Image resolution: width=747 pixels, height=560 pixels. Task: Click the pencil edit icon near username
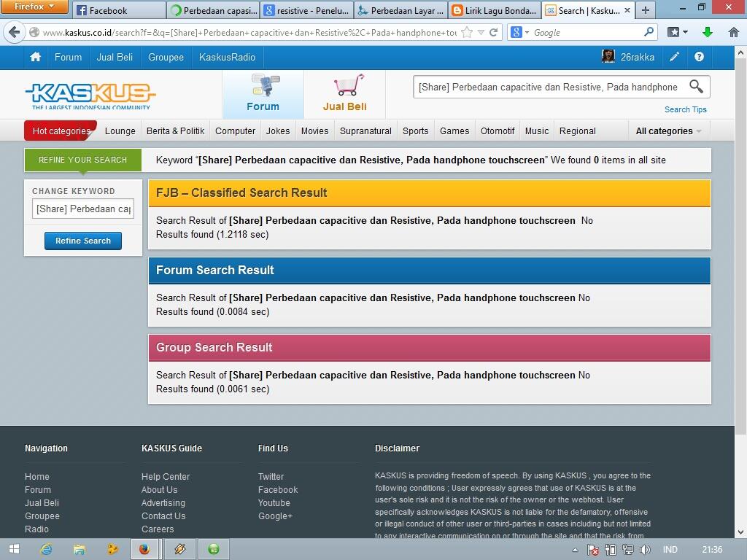[674, 57]
